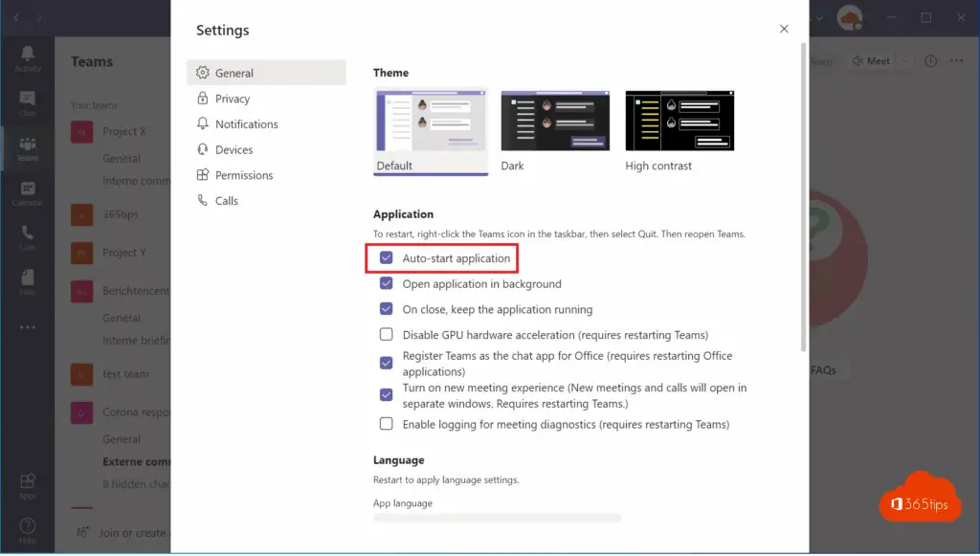This screenshot has height=556, width=980.
Task: Click the channel info icon
Action: pyautogui.click(x=930, y=60)
